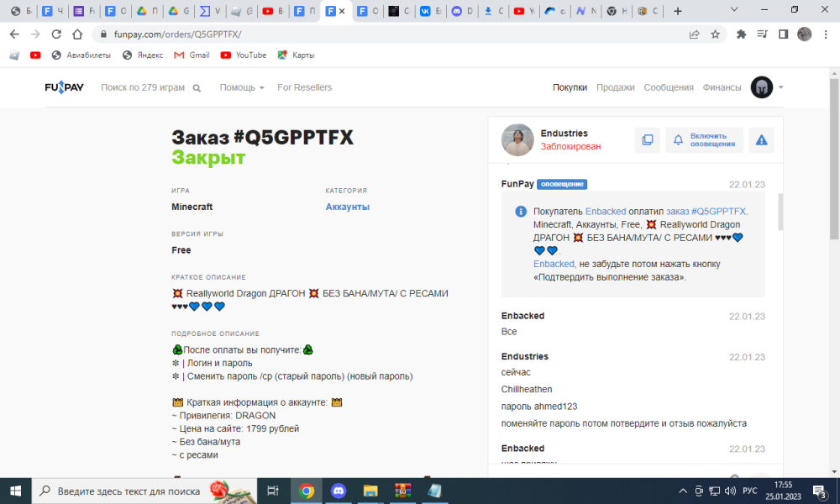
Task: Open заказ #Q5GPPTFX link in notification
Action: coord(706,212)
